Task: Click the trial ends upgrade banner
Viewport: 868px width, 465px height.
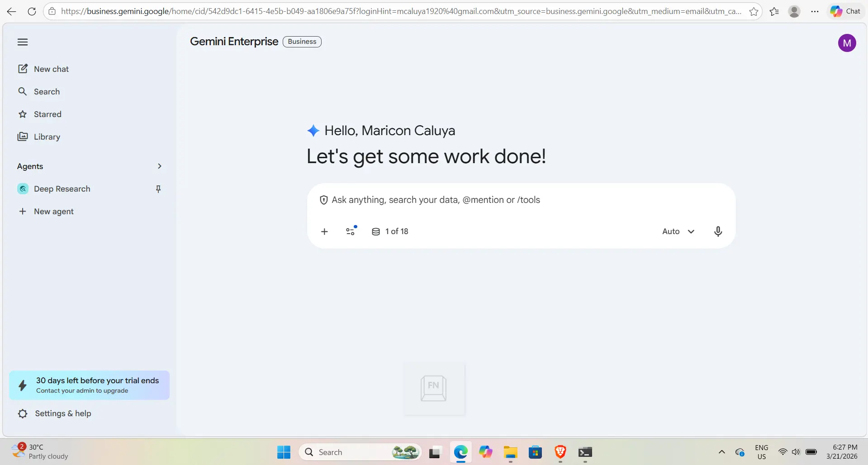Action: click(x=89, y=385)
